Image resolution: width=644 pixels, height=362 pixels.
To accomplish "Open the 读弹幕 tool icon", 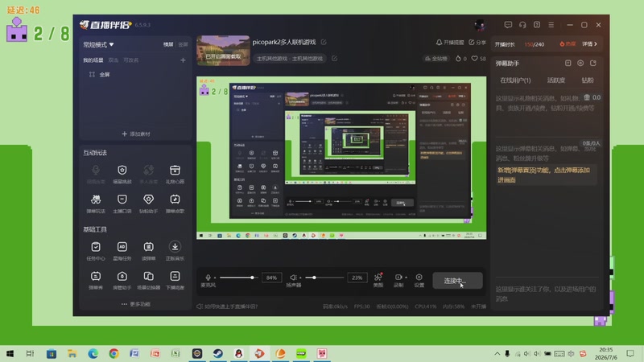I will coord(148,247).
